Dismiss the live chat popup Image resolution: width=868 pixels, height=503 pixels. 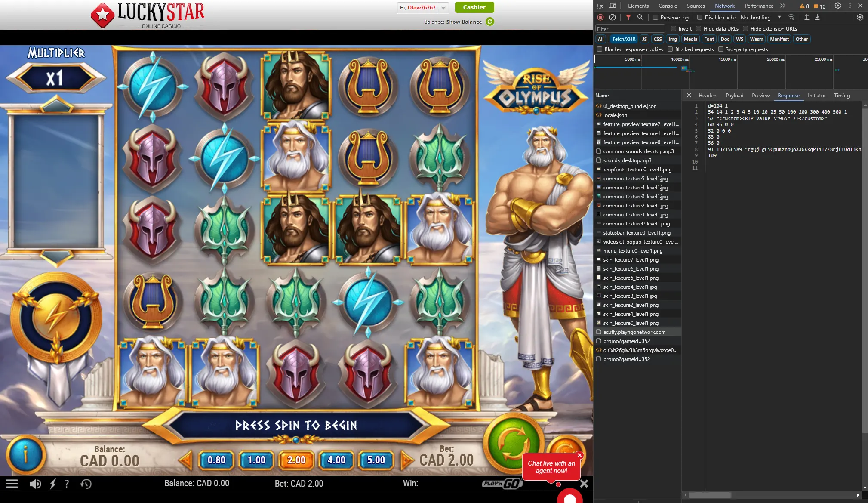(579, 455)
